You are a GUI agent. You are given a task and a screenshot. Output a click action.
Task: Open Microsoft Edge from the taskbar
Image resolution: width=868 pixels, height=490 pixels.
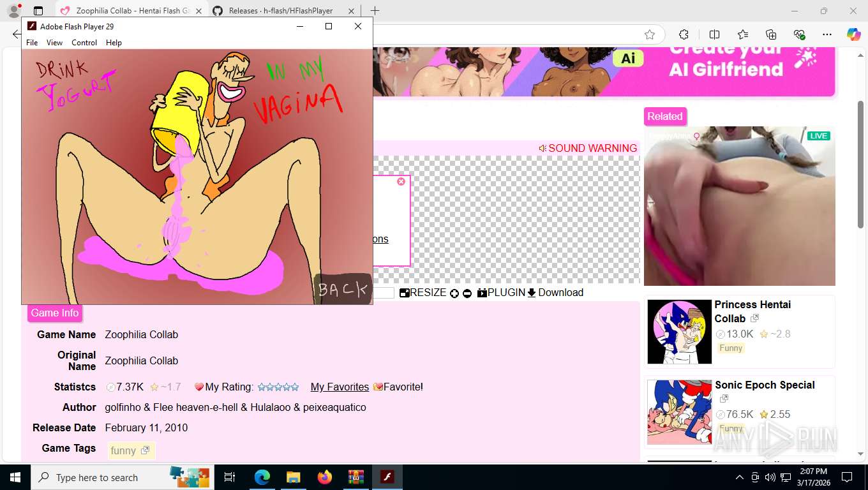coord(262,477)
